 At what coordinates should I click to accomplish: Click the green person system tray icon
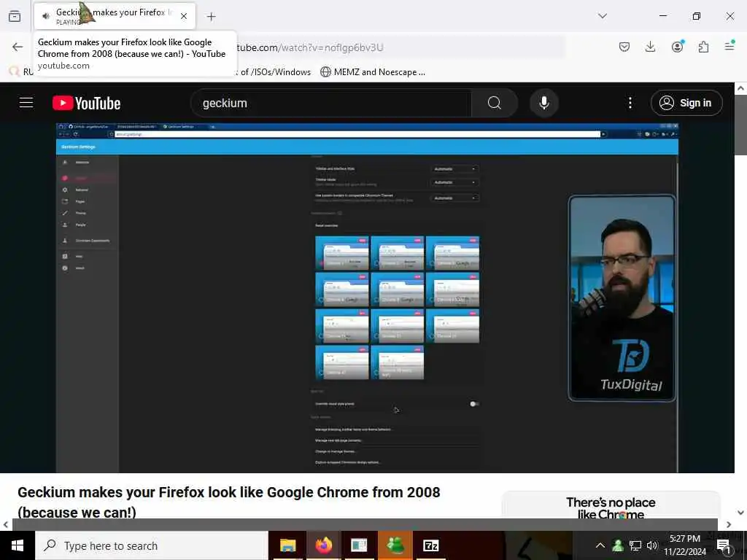(618, 545)
